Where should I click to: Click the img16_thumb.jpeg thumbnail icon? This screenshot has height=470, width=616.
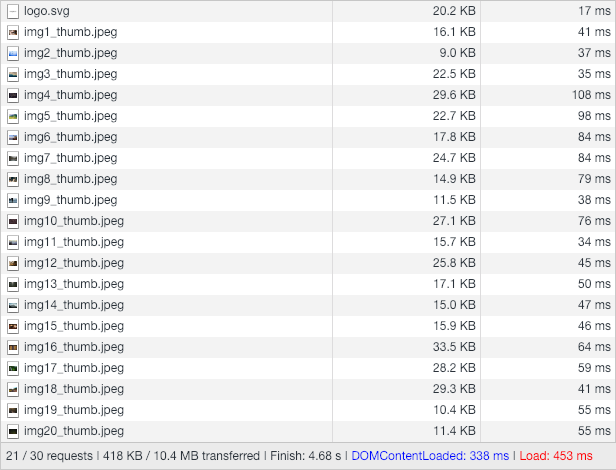point(13,347)
